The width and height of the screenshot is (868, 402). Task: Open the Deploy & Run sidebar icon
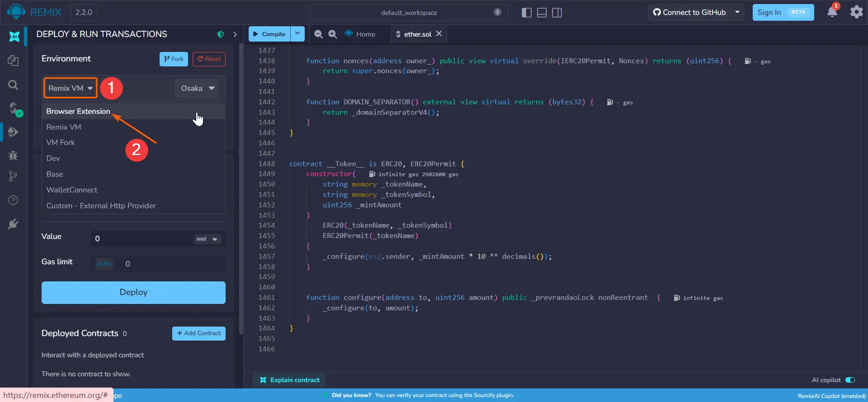pos(13,132)
